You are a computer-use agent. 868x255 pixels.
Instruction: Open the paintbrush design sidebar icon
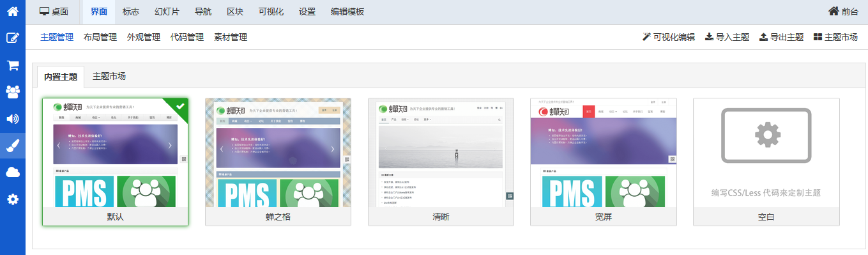[x=13, y=146]
